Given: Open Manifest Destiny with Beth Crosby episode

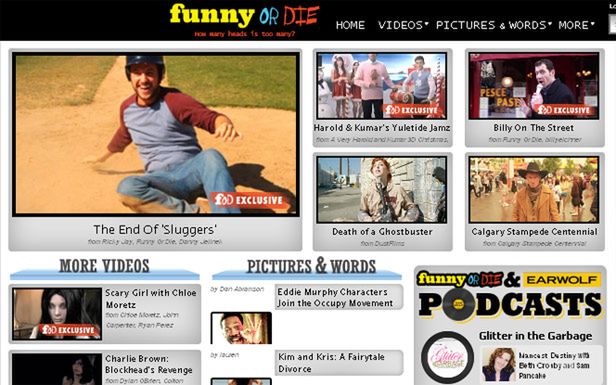Looking at the screenshot, I should (x=554, y=365).
